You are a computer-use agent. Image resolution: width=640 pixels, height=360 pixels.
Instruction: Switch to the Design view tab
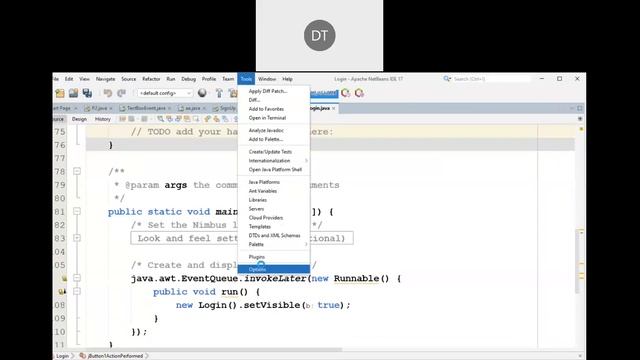tap(79, 119)
